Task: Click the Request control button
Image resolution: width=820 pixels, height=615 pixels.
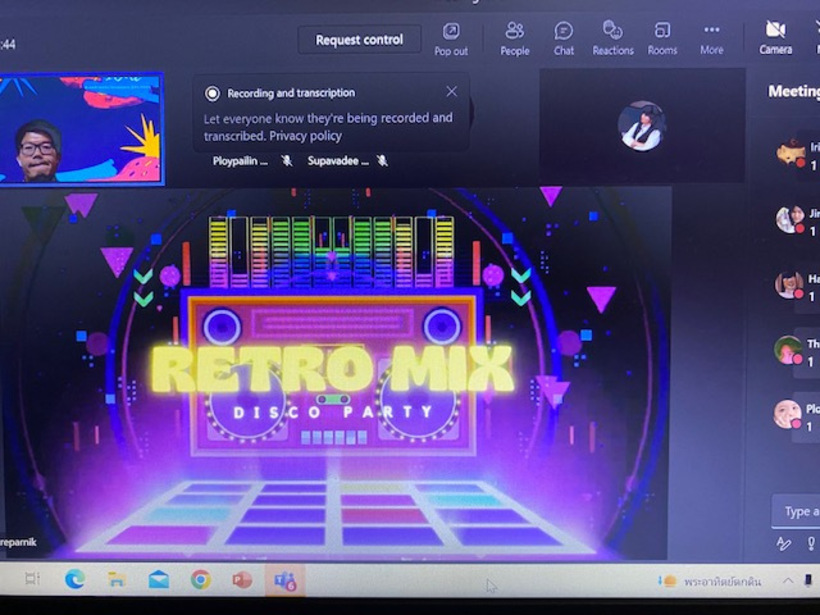Action: pyautogui.click(x=359, y=40)
